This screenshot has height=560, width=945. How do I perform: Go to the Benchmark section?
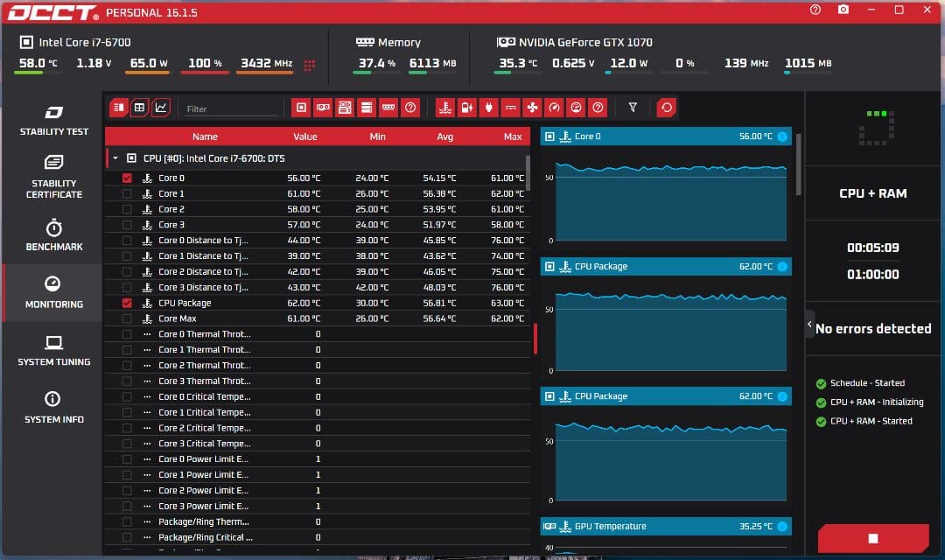(53, 235)
